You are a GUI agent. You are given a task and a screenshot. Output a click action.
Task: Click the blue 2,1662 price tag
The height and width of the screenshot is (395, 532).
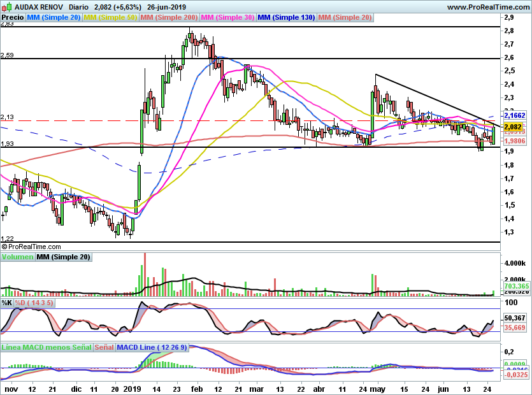515,116
